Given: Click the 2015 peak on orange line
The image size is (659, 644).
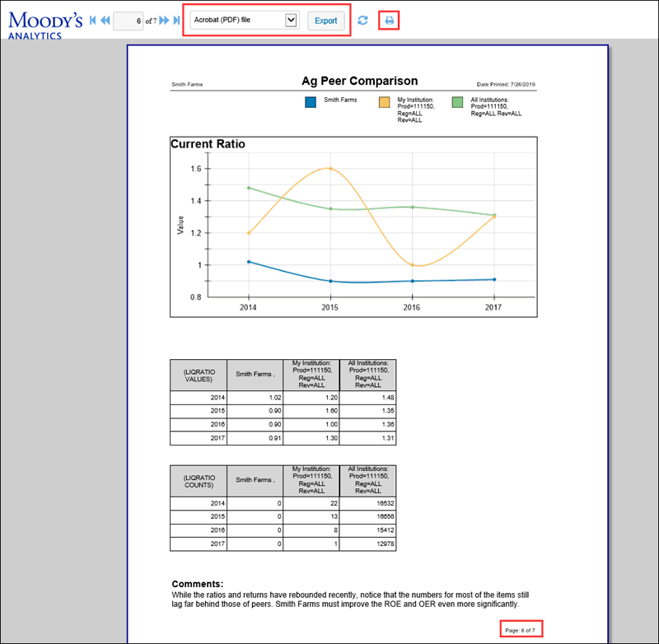Looking at the screenshot, I should pos(330,168).
